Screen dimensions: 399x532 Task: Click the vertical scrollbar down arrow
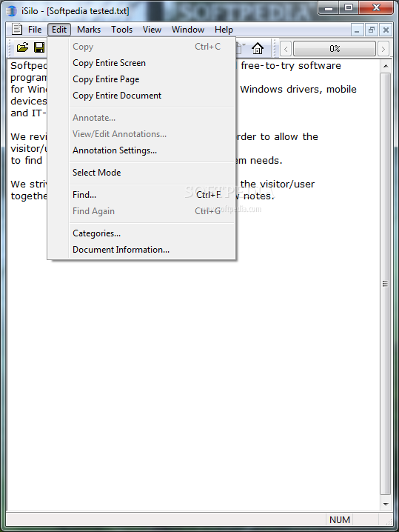pyautogui.click(x=386, y=504)
